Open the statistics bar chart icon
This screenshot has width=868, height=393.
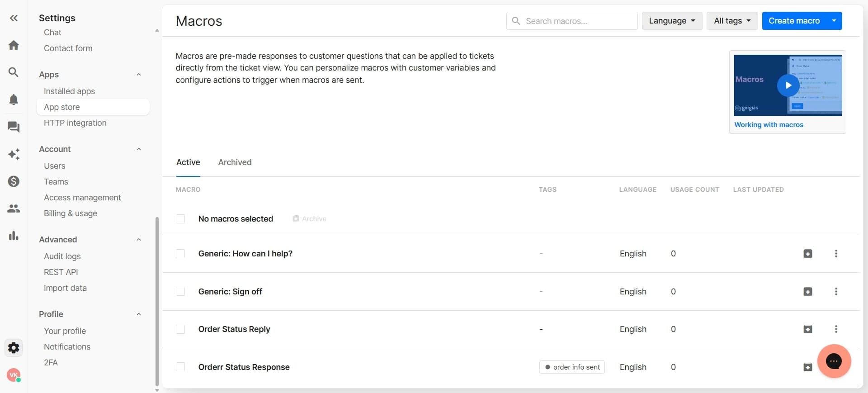pos(14,236)
